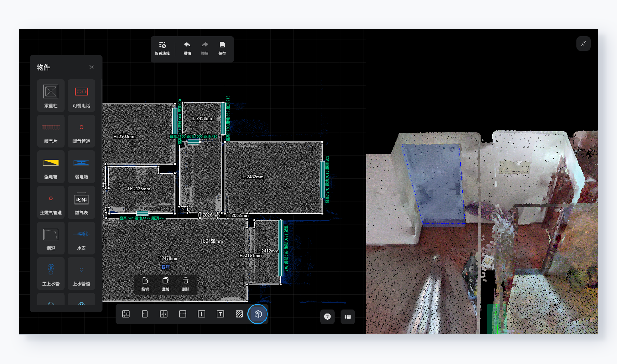Choose the 燃气表 gas meter object
Screen dimensions: 617x364
pyautogui.click(x=81, y=202)
